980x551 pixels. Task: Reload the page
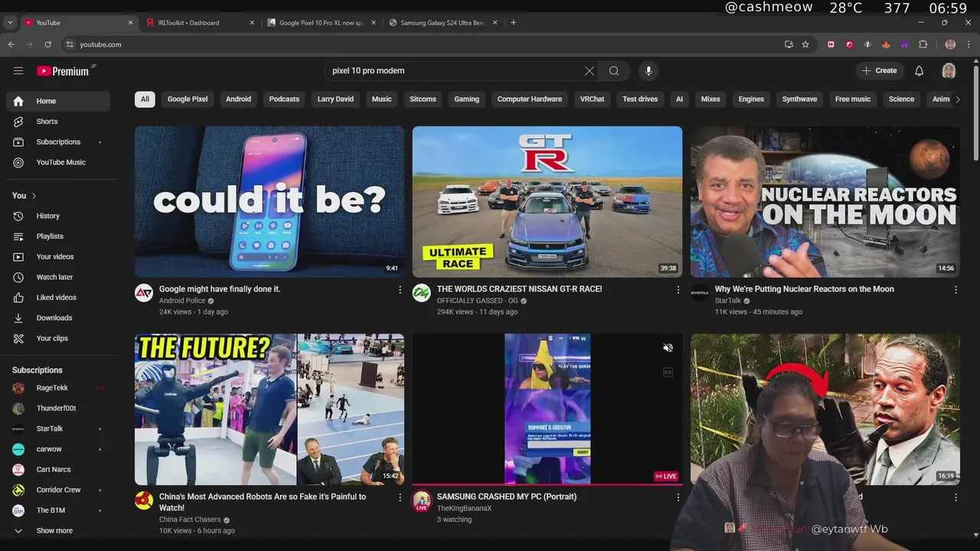(47, 44)
